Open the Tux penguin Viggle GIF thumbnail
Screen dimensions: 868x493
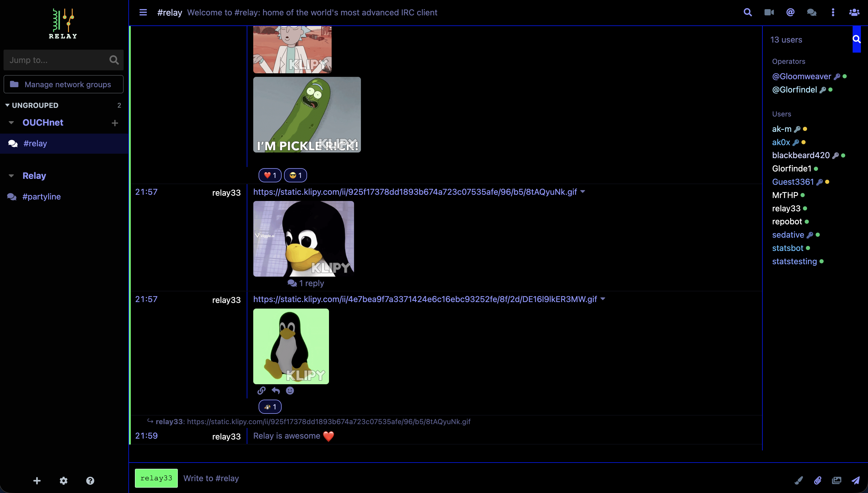[x=303, y=239]
